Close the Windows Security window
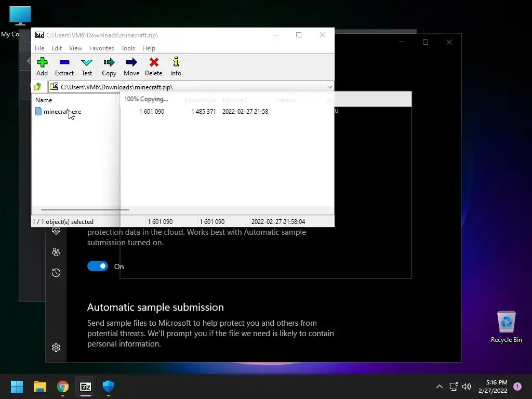The height and width of the screenshot is (399, 532). (x=449, y=42)
